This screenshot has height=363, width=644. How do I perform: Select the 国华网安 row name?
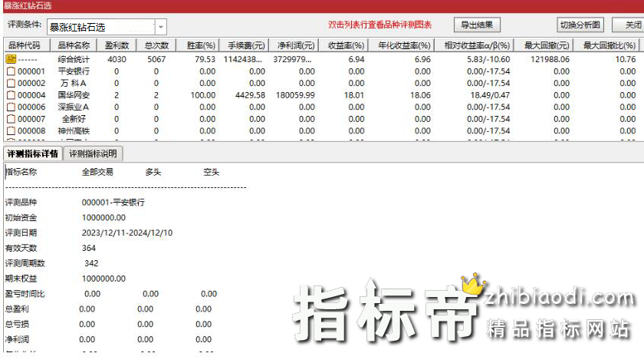pyautogui.click(x=74, y=95)
